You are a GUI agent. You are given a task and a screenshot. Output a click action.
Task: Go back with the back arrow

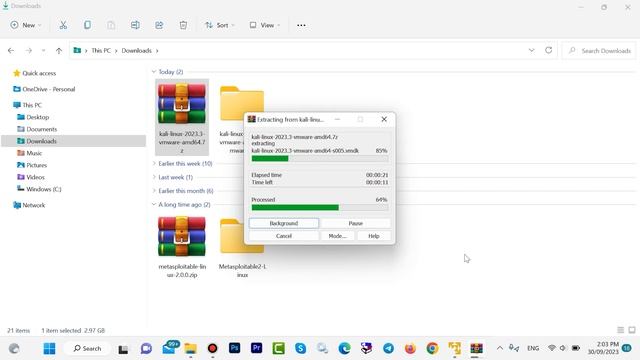click(11, 51)
